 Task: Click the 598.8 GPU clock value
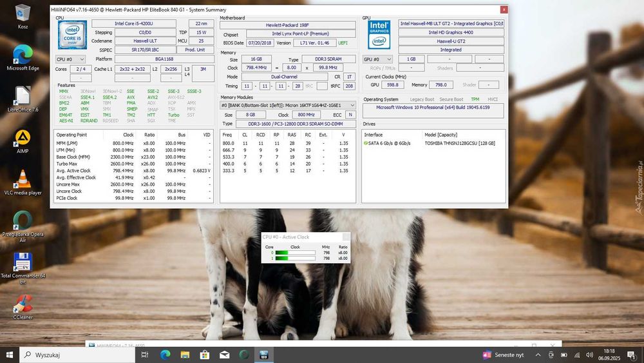point(393,84)
